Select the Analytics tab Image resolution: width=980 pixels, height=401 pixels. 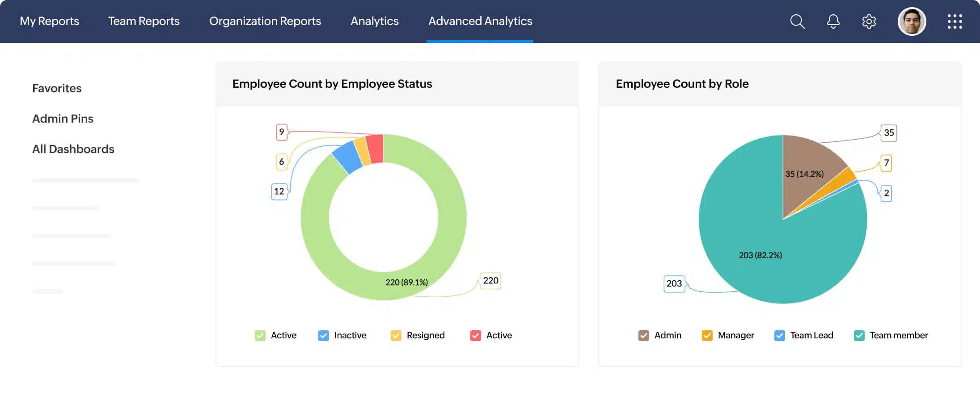(374, 21)
